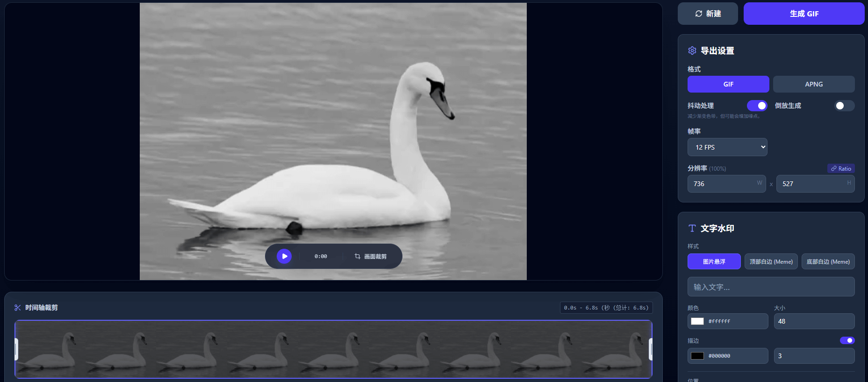Select GIF export format

click(x=728, y=84)
